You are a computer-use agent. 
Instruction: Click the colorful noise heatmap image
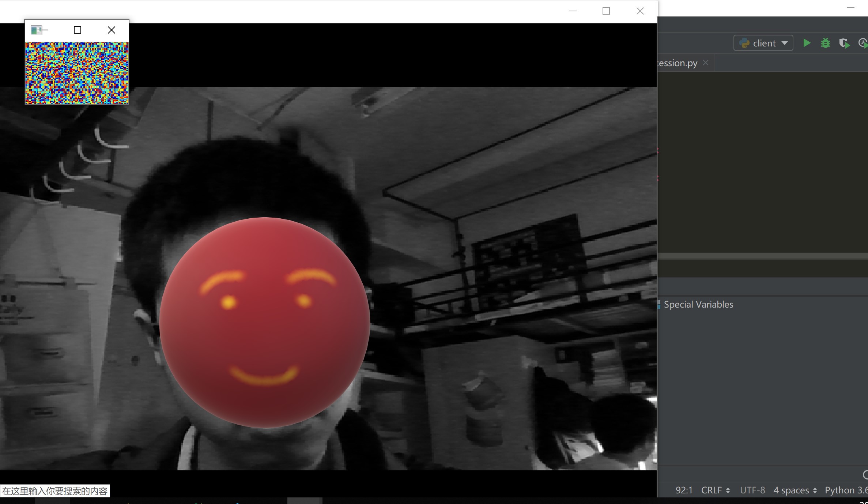pos(76,73)
